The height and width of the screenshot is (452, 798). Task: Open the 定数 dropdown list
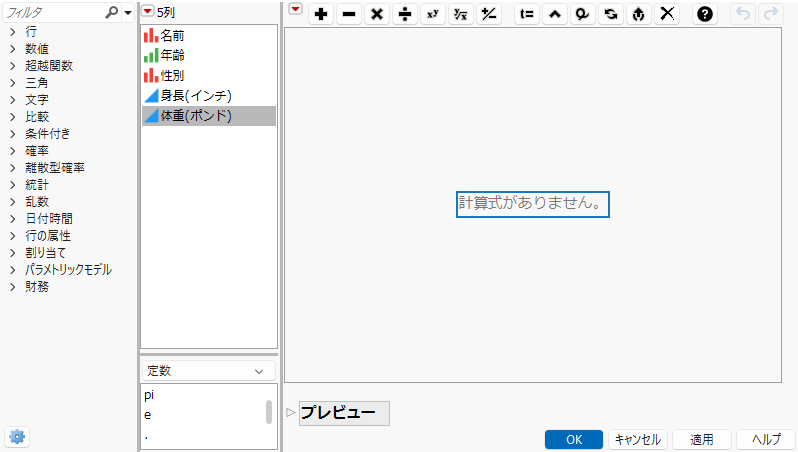pos(209,371)
